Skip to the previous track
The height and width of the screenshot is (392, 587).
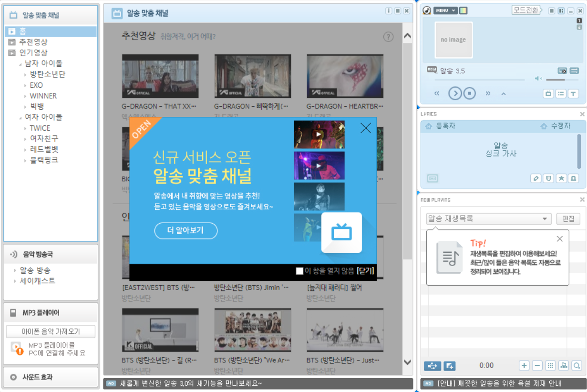pyautogui.click(x=437, y=93)
